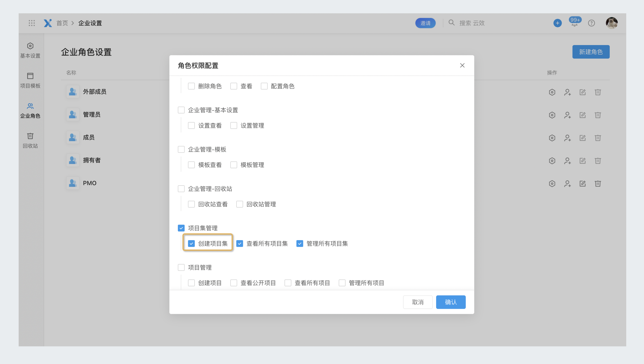Screen dimensions: 644x364
Task: Click the search magnifier icon
Action: coord(451,23)
